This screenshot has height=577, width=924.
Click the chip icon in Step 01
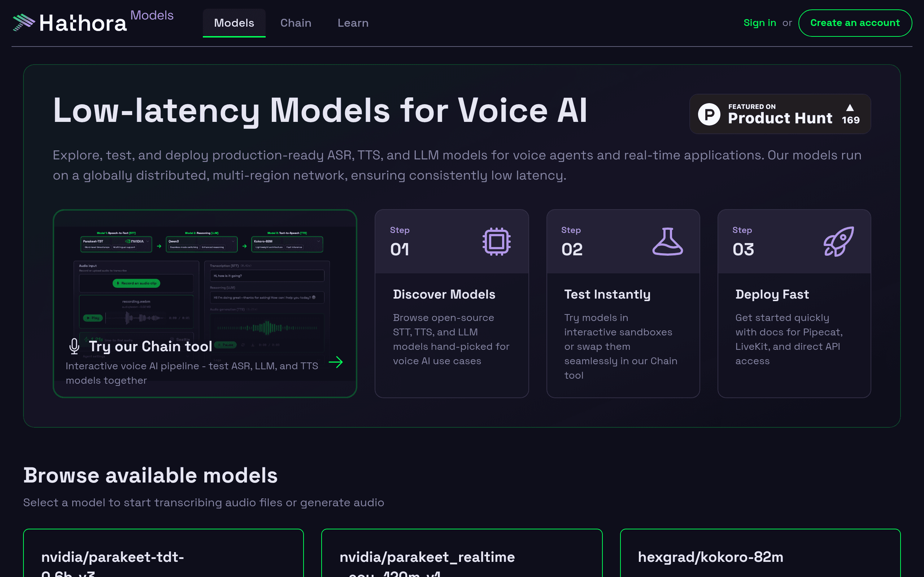(496, 242)
